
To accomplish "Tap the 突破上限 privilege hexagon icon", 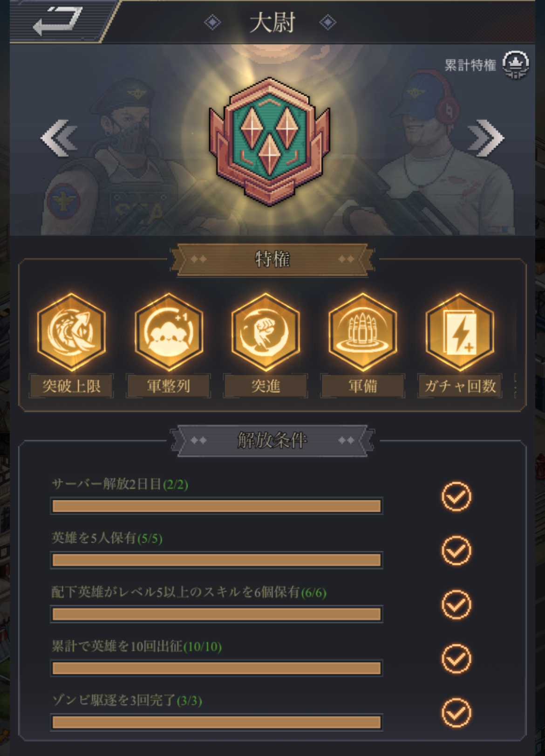I will pos(71,332).
